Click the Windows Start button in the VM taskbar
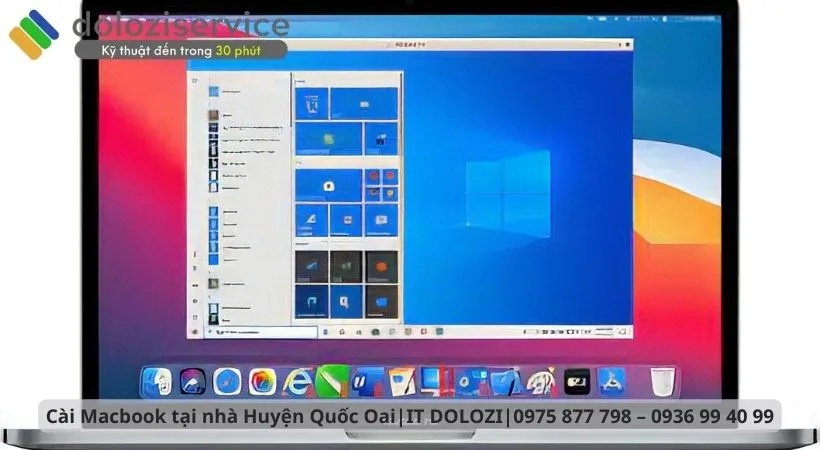820x450 pixels. tap(196, 332)
